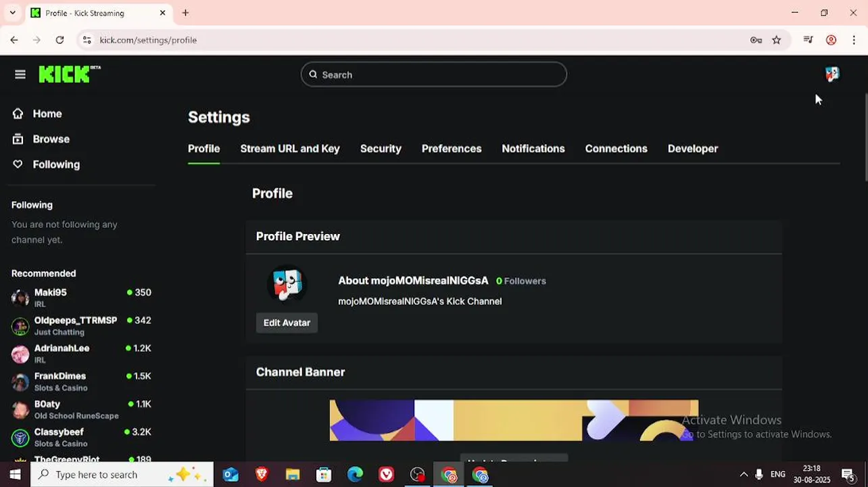Viewport: 868px width, 487px height.
Task: Open Microsoft Edge from the taskbar
Action: [355, 475]
